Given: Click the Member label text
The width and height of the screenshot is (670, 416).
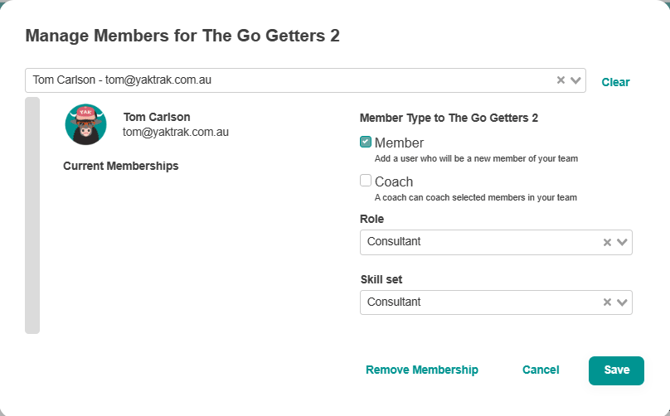Looking at the screenshot, I should click(x=399, y=143).
